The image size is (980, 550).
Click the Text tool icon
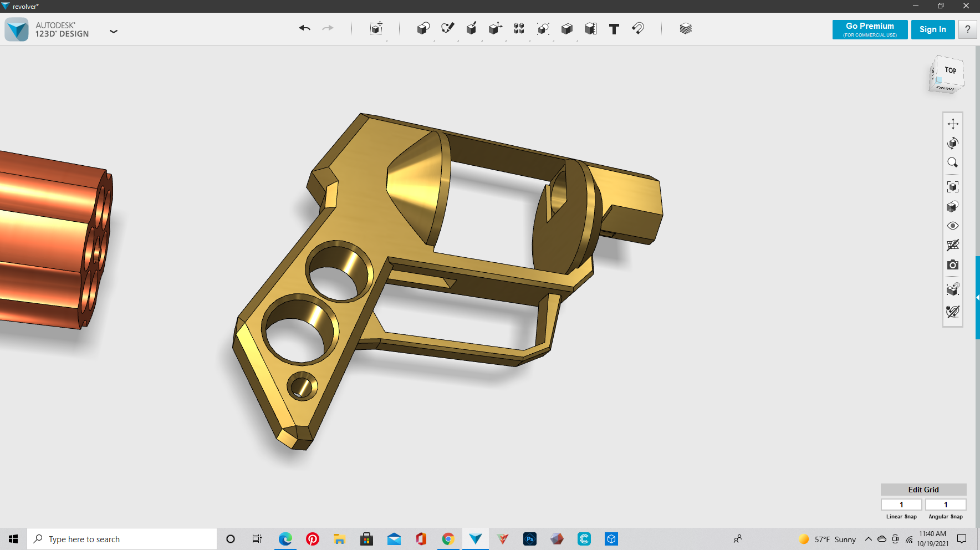[614, 29]
